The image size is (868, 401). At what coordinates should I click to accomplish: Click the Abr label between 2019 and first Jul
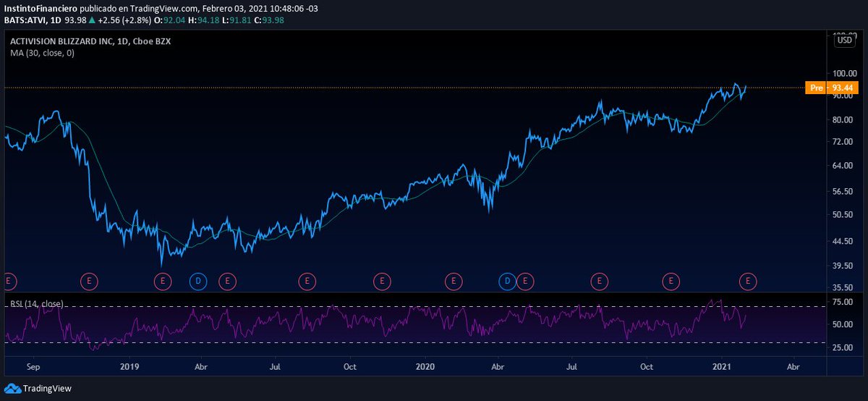click(x=202, y=367)
